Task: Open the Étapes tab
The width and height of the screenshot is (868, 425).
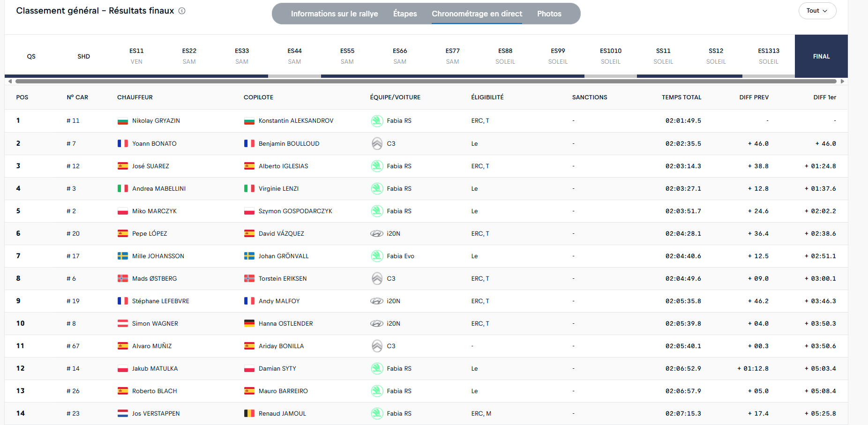Action: click(x=405, y=14)
